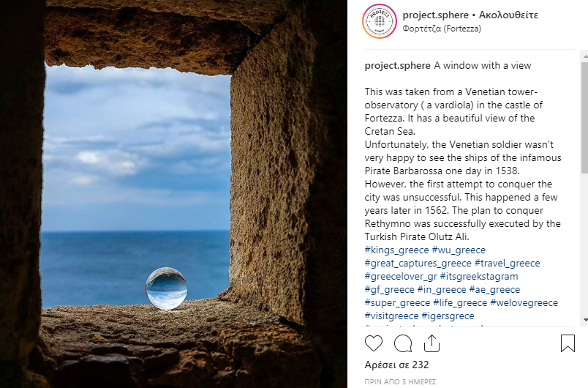Click the crystal ball photo
The width and height of the screenshot is (588, 388).
tap(173, 194)
